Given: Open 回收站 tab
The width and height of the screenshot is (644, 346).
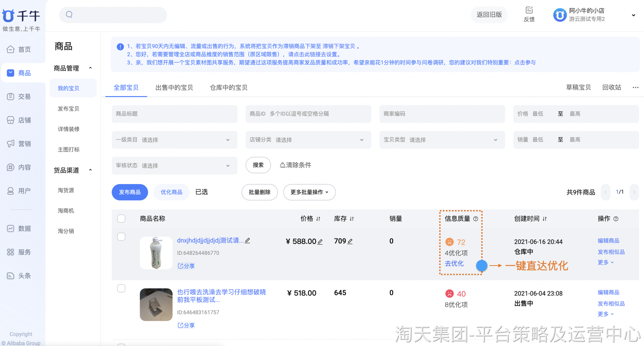Looking at the screenshot, I should [x=612, y=88].
